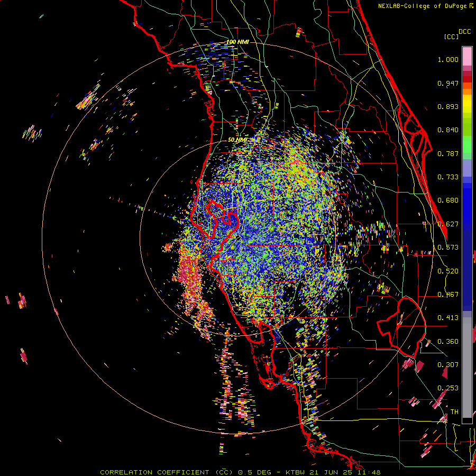
Task: Select the 1.000 scale value
Action: [448, 60]
